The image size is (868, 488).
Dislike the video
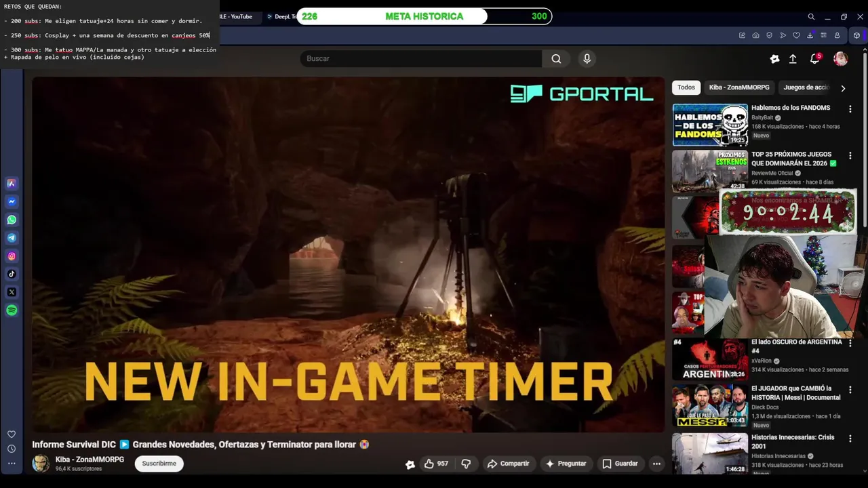(x=466, y=464)
